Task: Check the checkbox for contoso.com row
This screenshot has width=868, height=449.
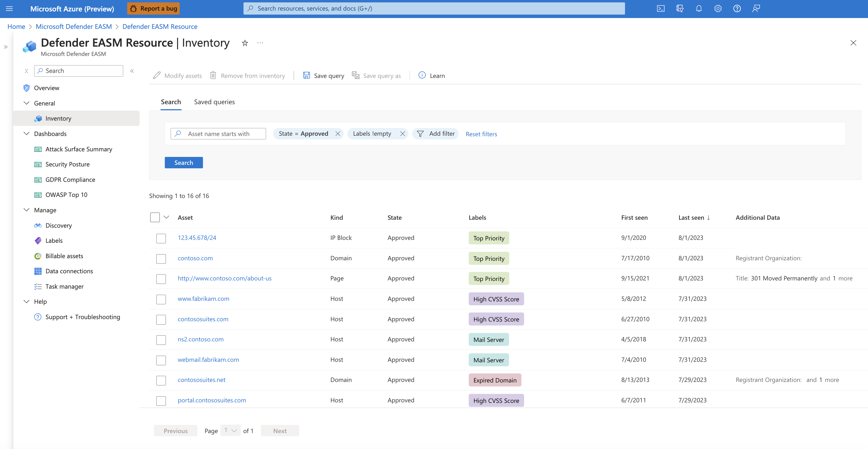Action: pyautogui.click(x=161, y=258)
